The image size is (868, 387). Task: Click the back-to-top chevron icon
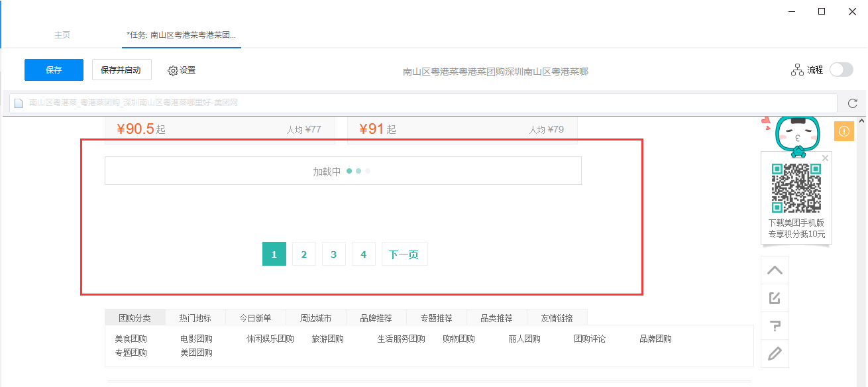pos(775,270)
